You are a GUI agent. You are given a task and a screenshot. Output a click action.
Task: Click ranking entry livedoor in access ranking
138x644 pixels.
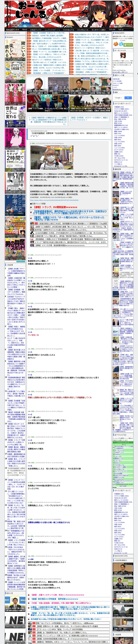[x=117, y=454]
